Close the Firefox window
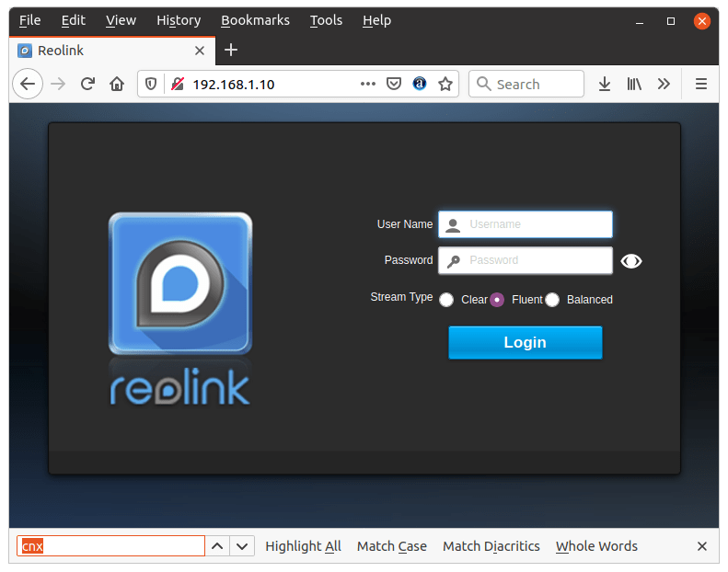This screenshot has height=572, width=728. point(701,21)
